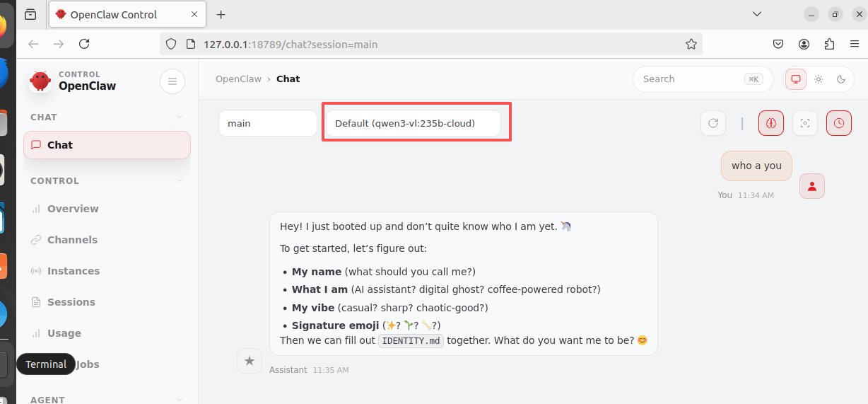Click the assistant star avatar icon

[250, 361]
